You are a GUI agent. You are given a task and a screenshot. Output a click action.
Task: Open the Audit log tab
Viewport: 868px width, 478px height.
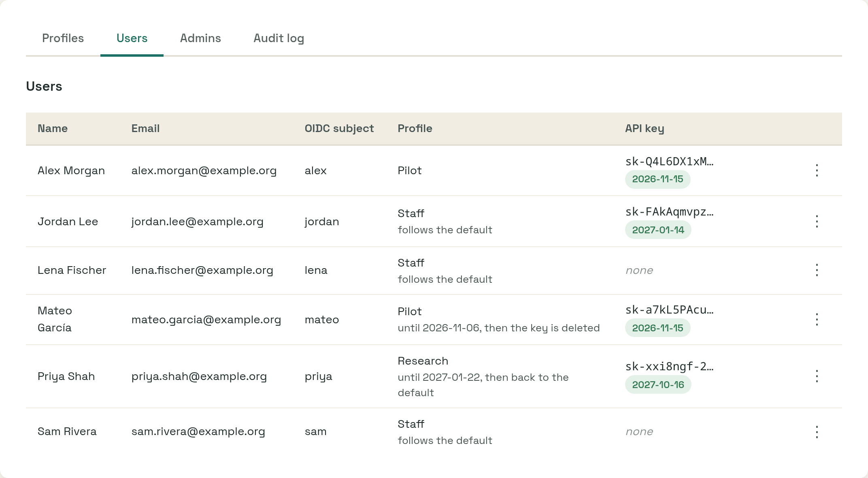point(279,38)
